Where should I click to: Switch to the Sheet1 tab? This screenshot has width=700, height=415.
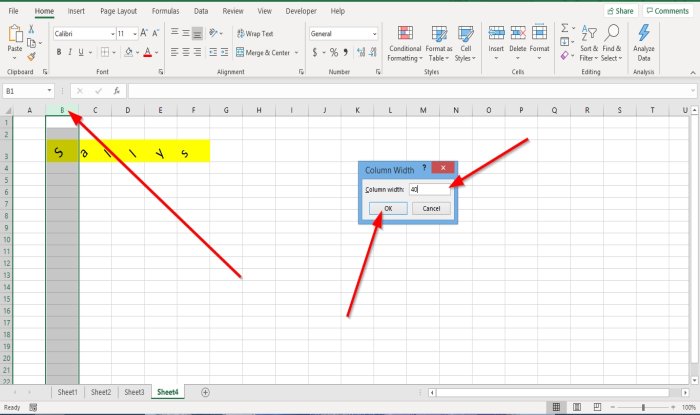(x=67, y=392)
